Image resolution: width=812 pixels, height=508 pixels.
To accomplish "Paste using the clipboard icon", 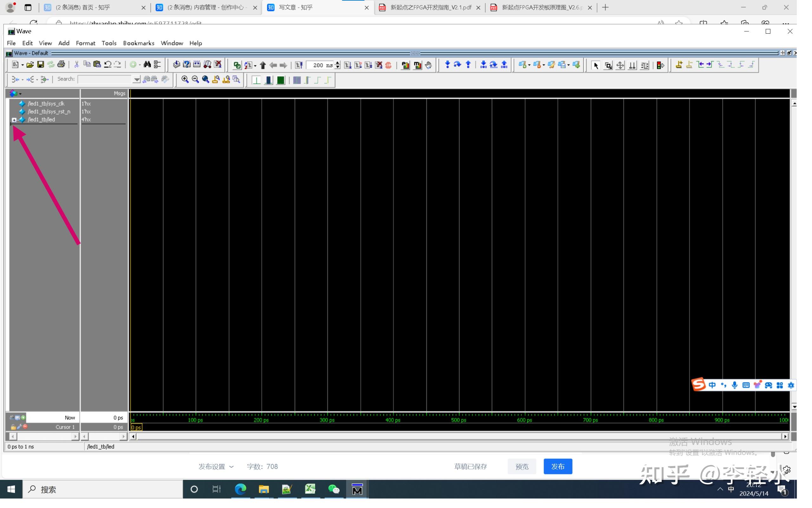I will click(x=97, y=64).
